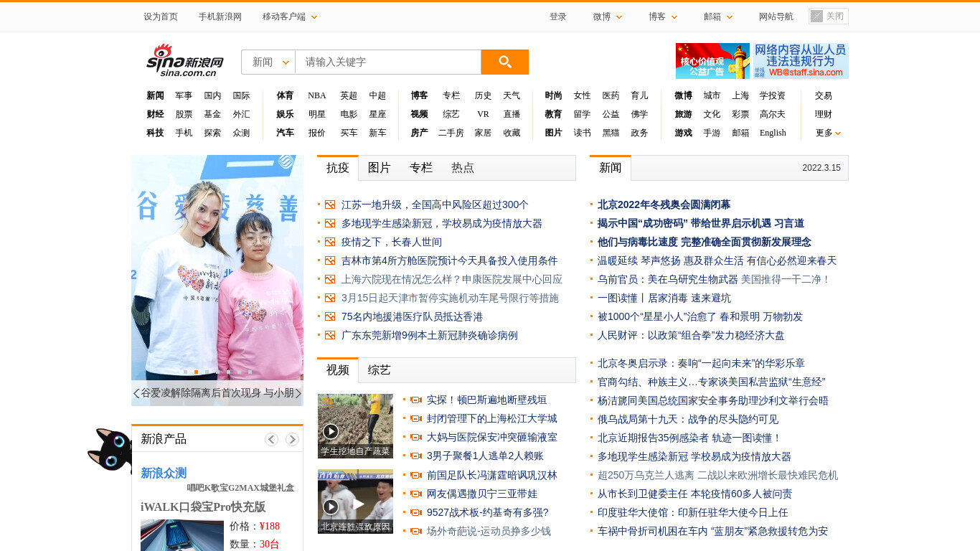Click the orange search magnifier button
Viewport: 980px width, 551px height.
[504, 62]
